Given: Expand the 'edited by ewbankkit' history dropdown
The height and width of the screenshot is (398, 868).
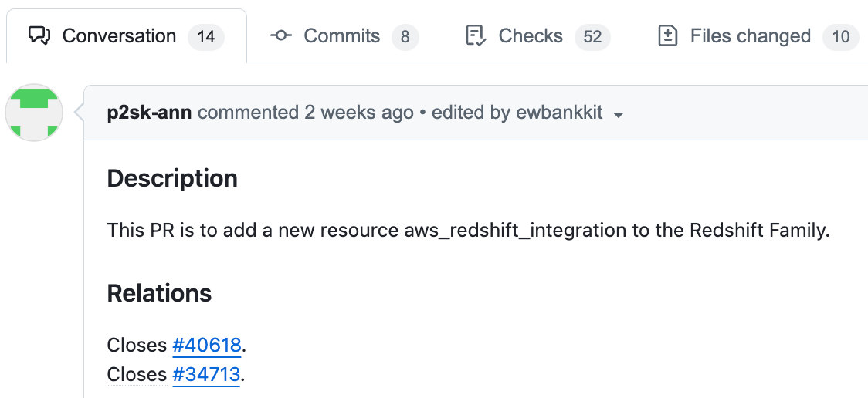Looking at the screenshot, I should (517, 113).
